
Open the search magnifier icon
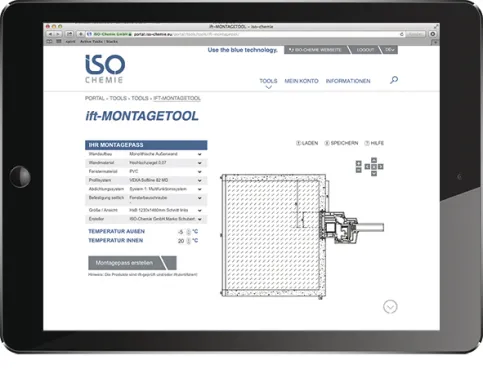pos(394,80)
